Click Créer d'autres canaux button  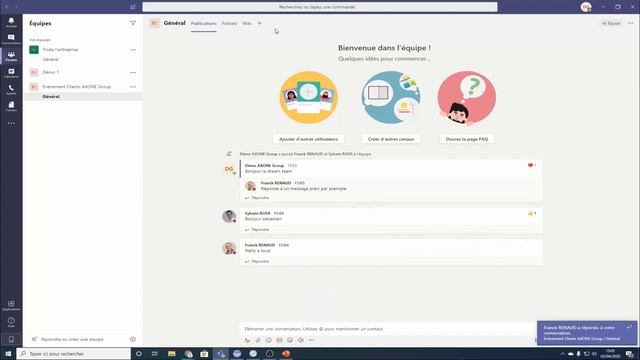(391, 139)
